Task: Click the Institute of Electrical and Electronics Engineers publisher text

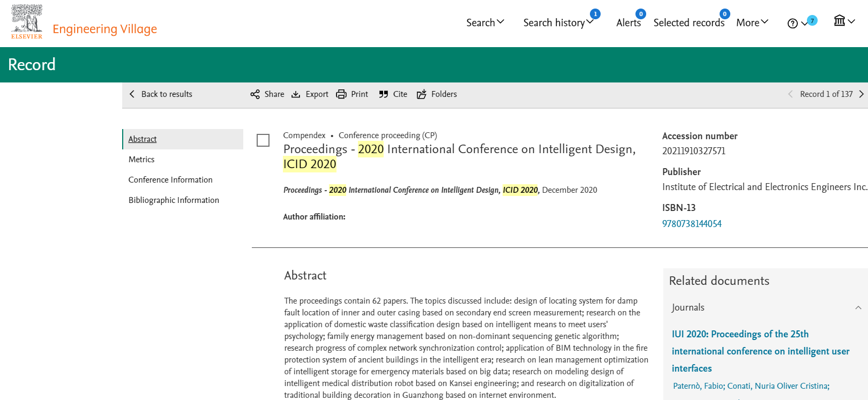Action: pos(765,187)
